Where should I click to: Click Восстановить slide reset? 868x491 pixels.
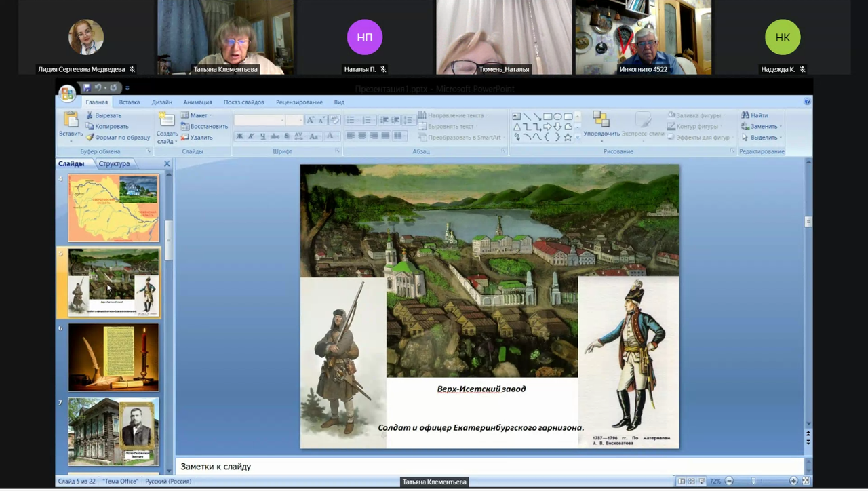pyautogui.click(x=205, y=126)
